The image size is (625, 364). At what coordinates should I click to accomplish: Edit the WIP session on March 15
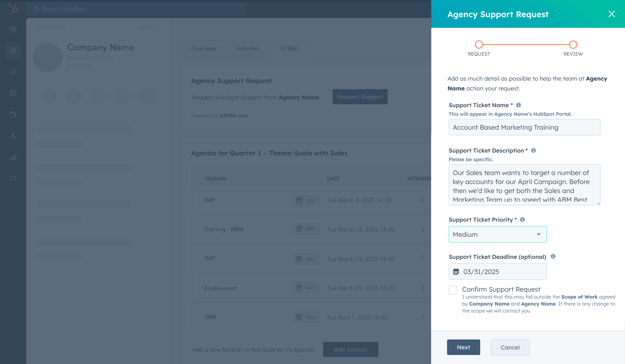(x=306, y=259)
